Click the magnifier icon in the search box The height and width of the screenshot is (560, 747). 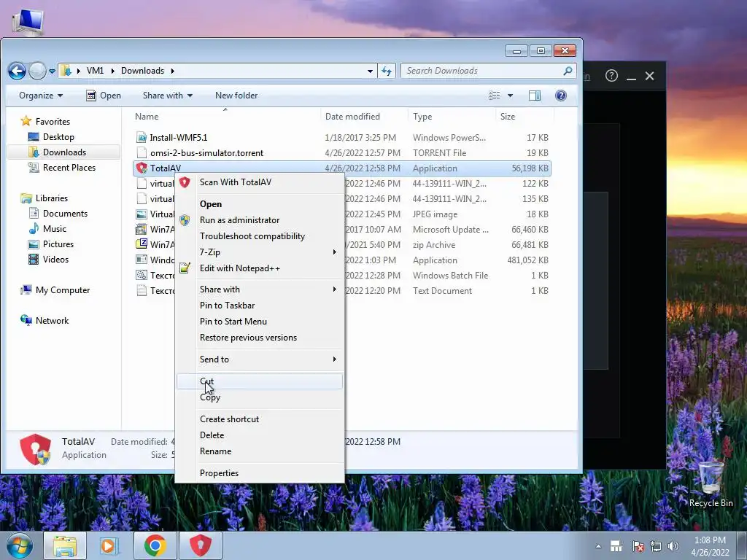(568, 71)
